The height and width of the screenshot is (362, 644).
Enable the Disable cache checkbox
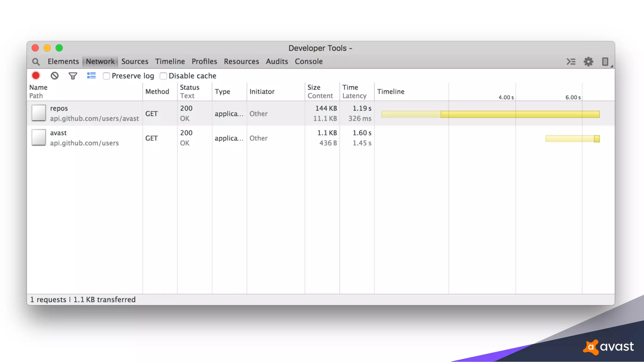pos(163,76)
